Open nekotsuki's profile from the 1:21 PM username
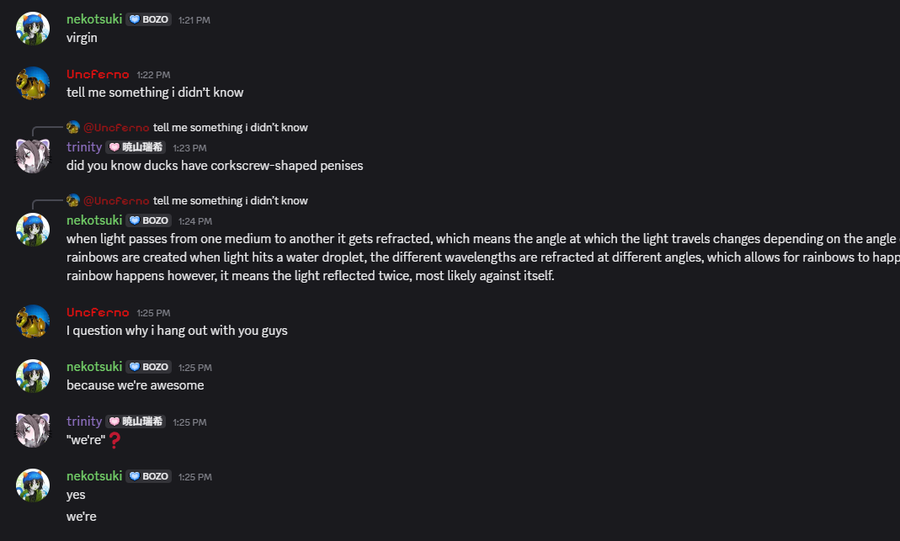This screenshot has height=541, width=900. click(94, 19)
